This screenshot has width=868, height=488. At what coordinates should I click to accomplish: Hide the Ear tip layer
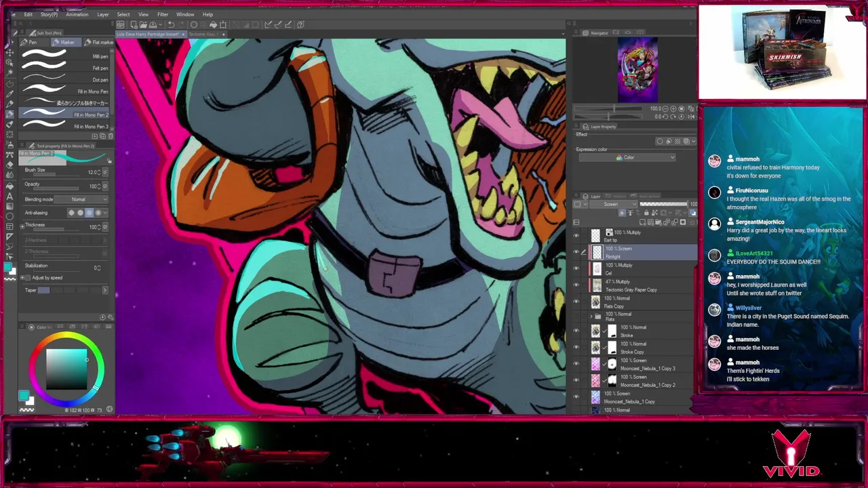coord(576,236)
